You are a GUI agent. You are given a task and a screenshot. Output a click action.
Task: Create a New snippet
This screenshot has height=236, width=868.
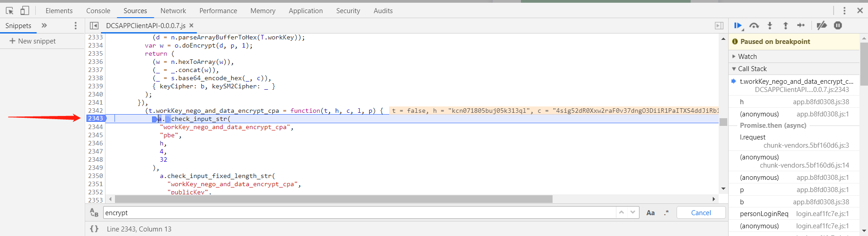[33, 41]
